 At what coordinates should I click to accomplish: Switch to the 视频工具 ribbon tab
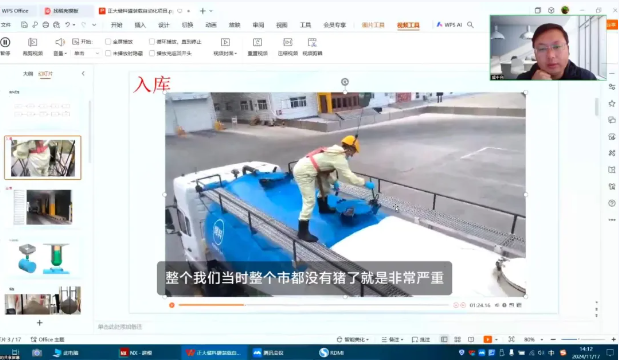(408, 25)
